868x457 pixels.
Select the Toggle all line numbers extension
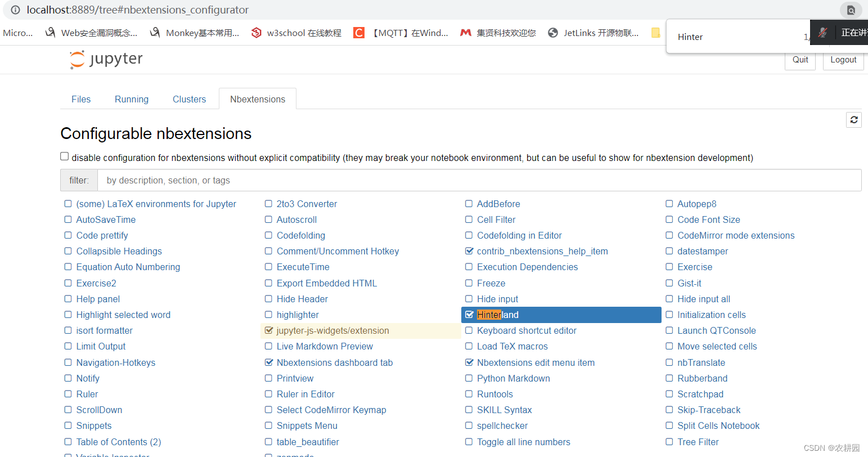point(524,442)
